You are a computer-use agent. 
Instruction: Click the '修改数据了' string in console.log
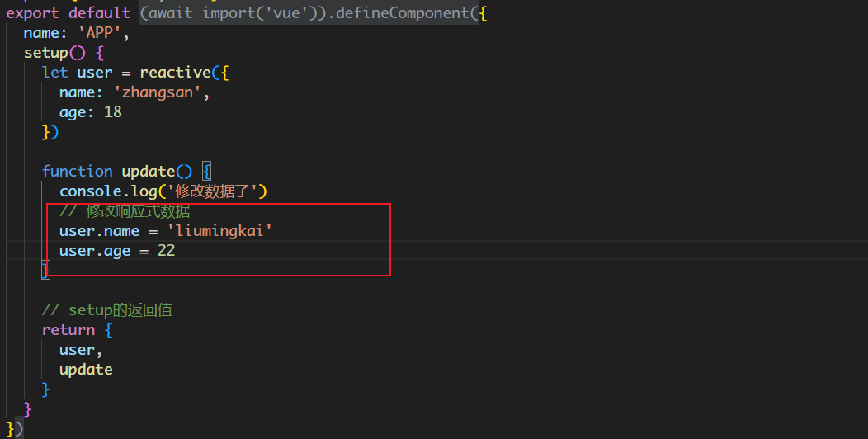click(219, 191)
